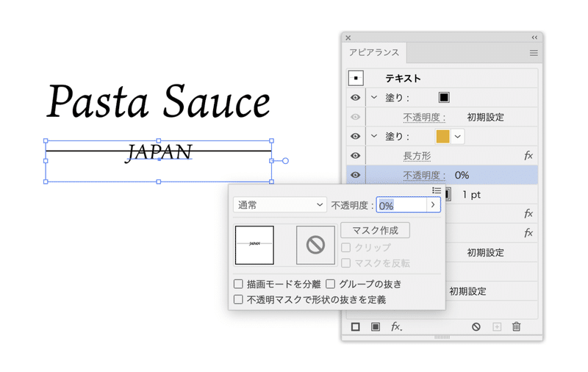Click the JAPAN text on canvas

159,153
